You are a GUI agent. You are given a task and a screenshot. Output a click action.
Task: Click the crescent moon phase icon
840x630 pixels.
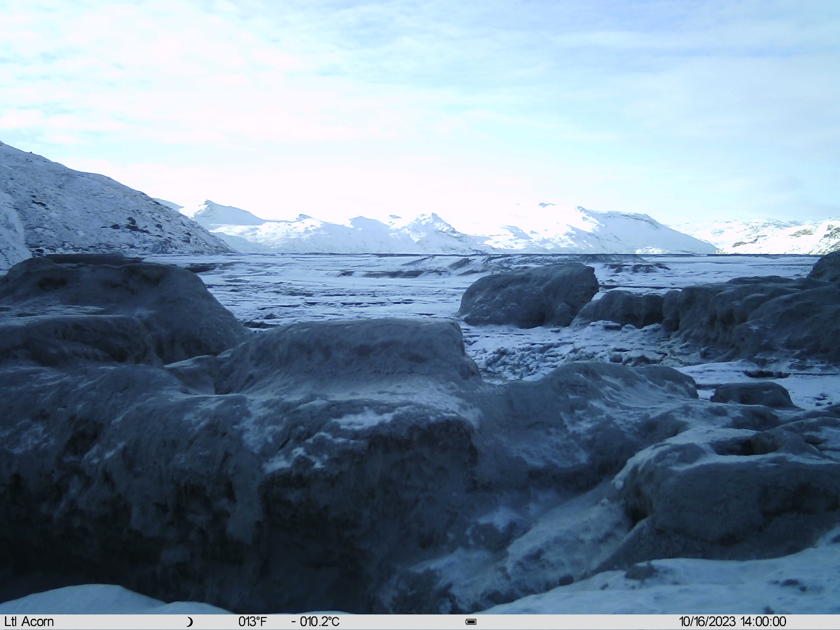(x=189, y=622)
